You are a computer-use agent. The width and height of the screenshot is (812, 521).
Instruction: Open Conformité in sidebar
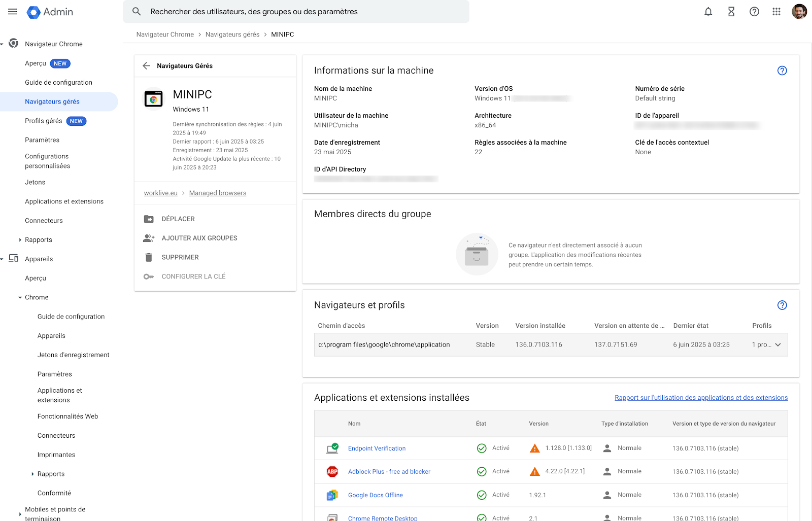point(54,493)
